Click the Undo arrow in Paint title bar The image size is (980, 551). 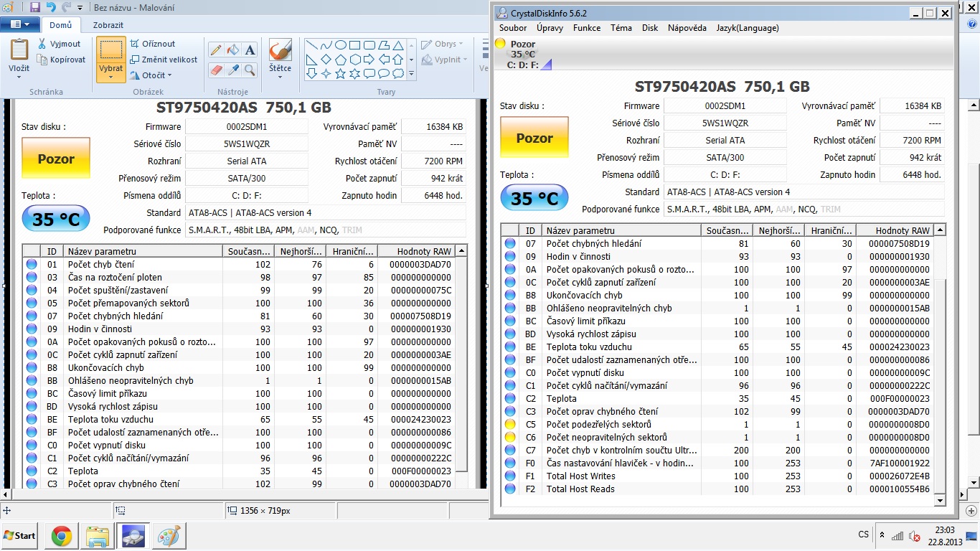coord(51,7)
